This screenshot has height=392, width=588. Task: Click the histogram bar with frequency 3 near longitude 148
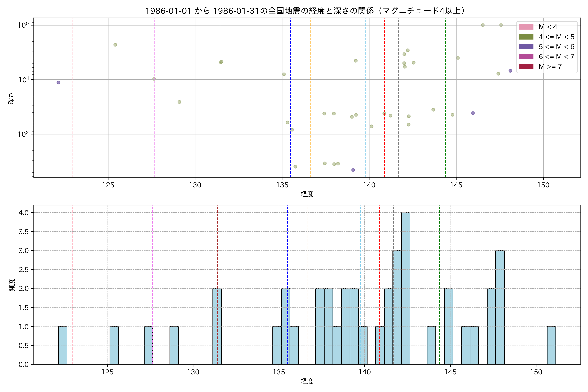point(500,308)
